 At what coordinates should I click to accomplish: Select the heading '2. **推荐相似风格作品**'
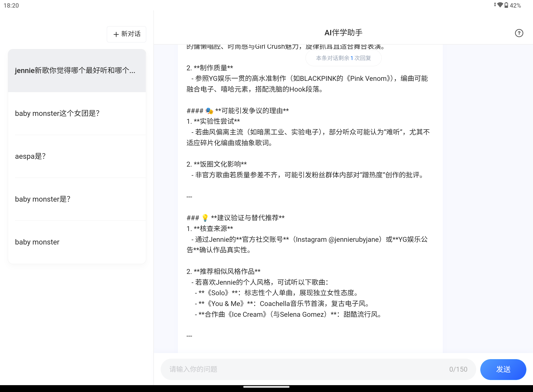[x=223, y=271]
